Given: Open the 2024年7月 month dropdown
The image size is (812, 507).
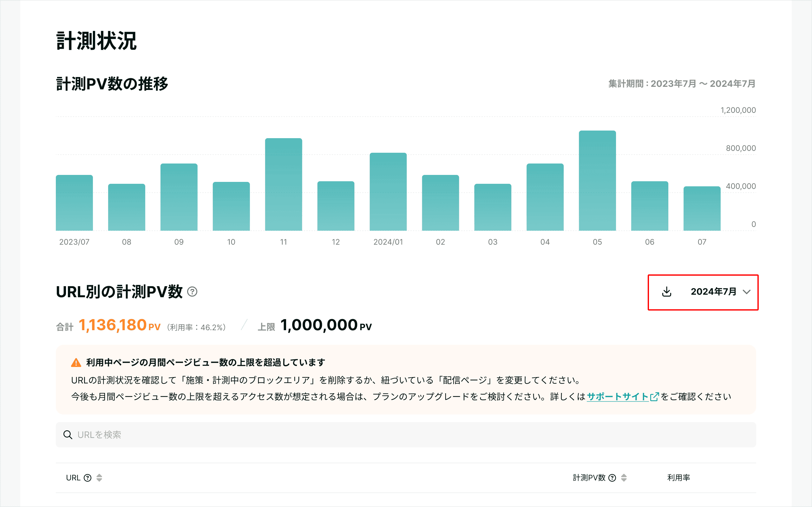Looking at the screenshot, I should point(713,292).
